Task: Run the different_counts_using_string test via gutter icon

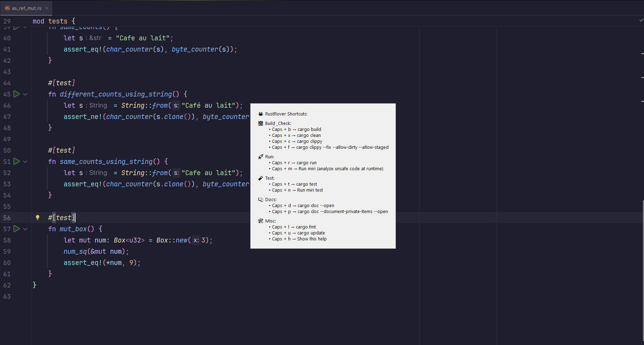Action: pyautogui.click(x=17, y=94)
